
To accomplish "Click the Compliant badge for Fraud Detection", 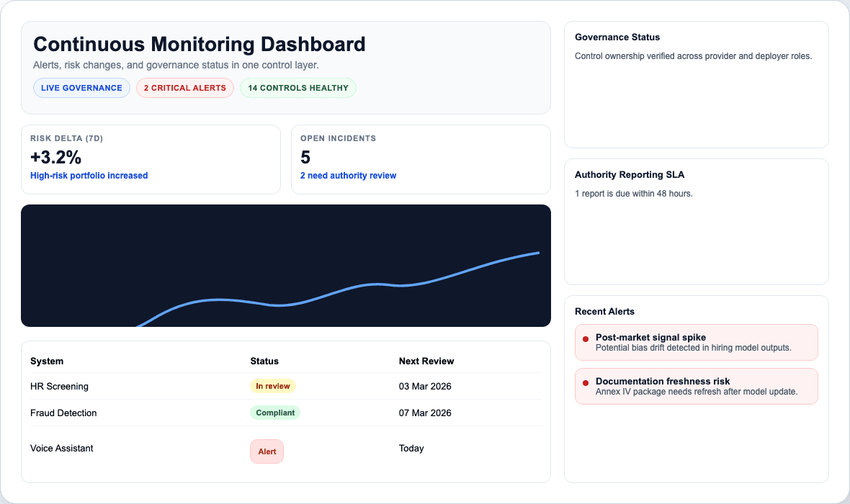I will pos(274,412).
